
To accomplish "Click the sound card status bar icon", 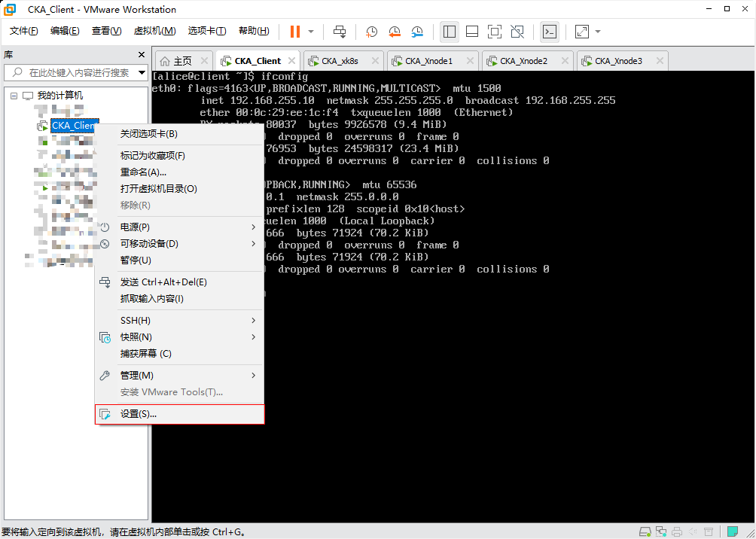I will click(x=693, y=531).
